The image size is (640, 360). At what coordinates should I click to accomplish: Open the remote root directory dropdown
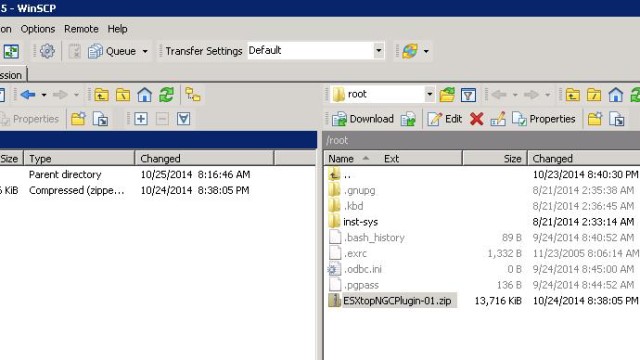pyautogui.click(x=429, y=94)
